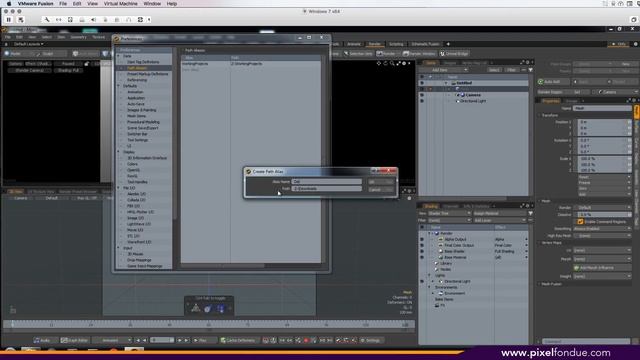
Task: Open the Render Default dropdown in Mesh properties
Action: [x=602, y=207]
